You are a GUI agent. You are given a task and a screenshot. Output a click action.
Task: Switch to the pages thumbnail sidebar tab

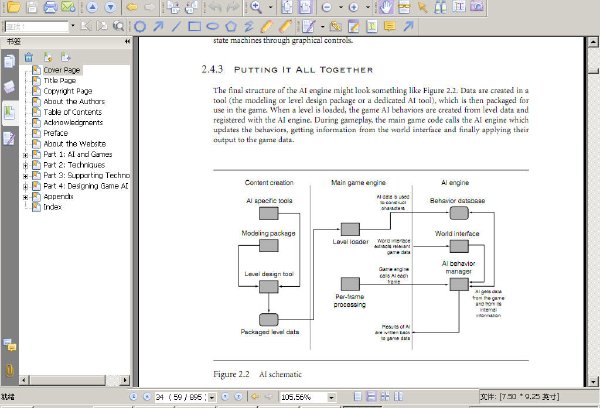click(9, 61)
